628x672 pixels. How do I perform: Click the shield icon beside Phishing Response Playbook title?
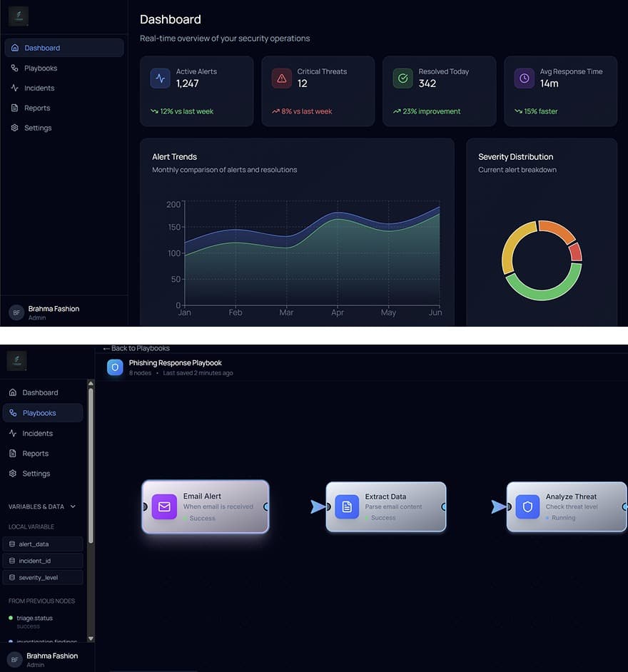click(115, 367)
